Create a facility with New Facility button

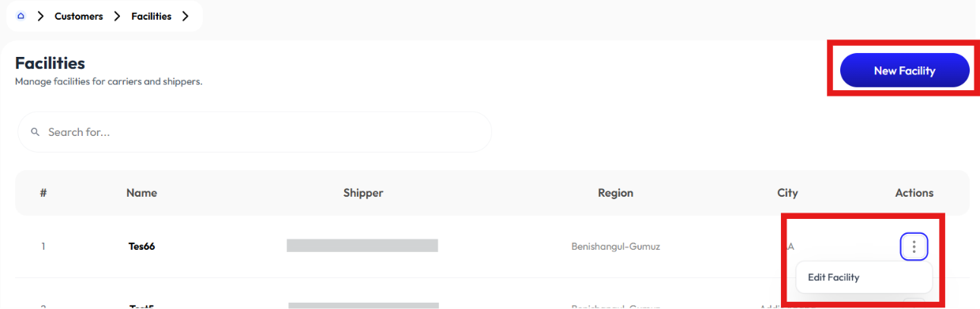pos(904,70)
